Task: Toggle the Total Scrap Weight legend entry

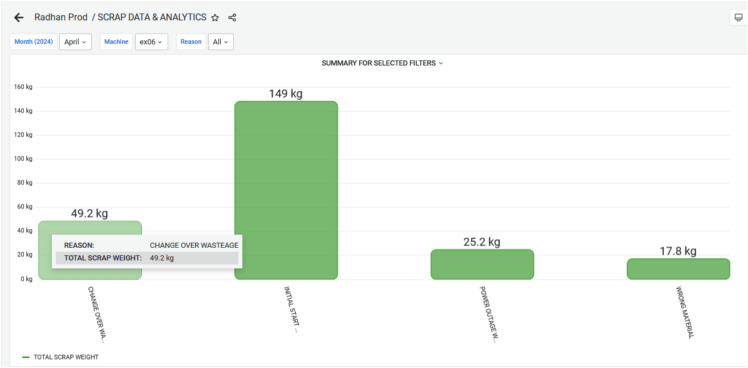Action: click(60, 357)
